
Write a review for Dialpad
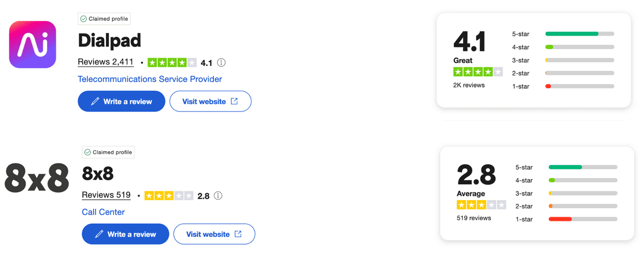pos(121,102)
